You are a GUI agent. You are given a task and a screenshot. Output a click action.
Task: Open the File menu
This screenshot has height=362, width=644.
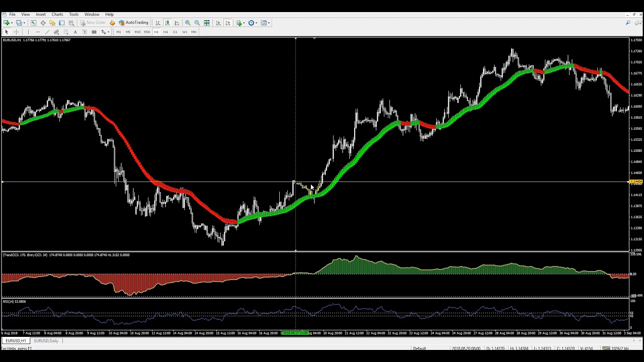point(12,14)
